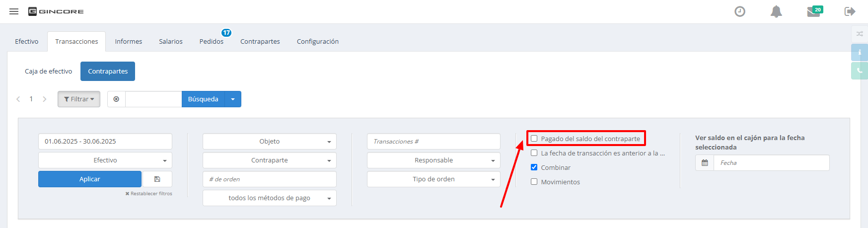868x228 pixels.
Task: Click the clear search circle icon
Action: [x=116, y=99]
